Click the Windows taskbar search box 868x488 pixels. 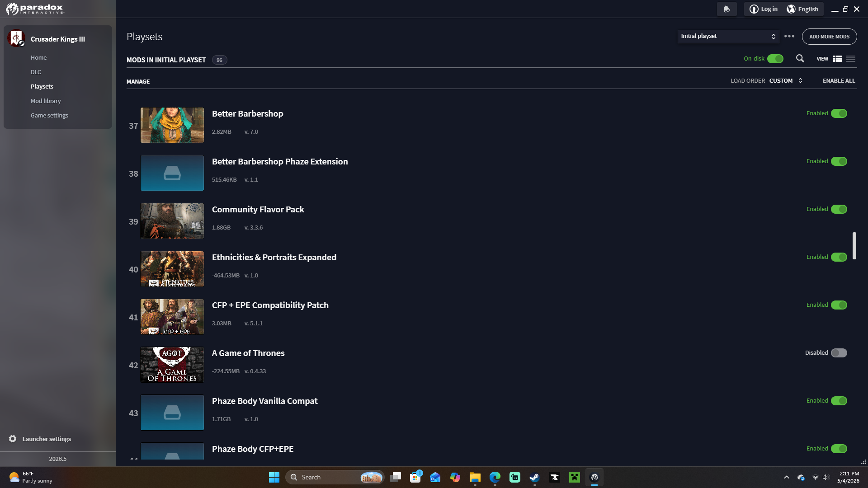tap(335, 477)
